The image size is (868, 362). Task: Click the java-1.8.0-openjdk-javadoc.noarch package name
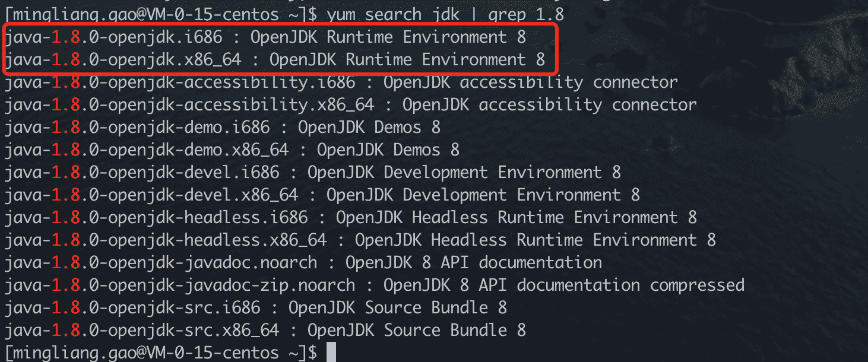coord(161,263)
